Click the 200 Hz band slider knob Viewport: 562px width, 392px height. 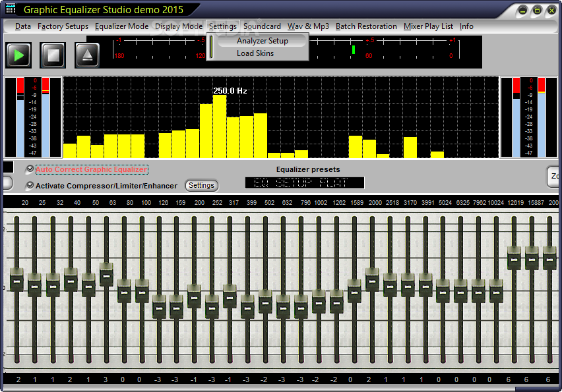click(x=194, y=296)
